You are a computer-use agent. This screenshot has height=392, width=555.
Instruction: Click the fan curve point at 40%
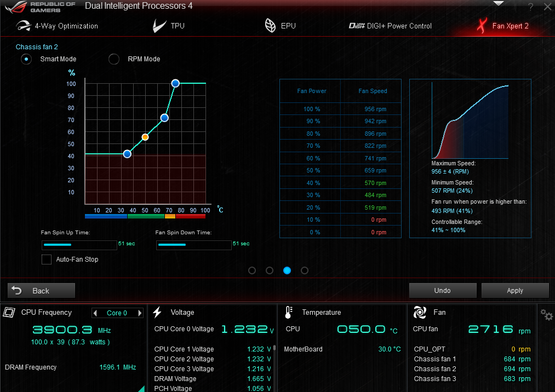(127, 154)
